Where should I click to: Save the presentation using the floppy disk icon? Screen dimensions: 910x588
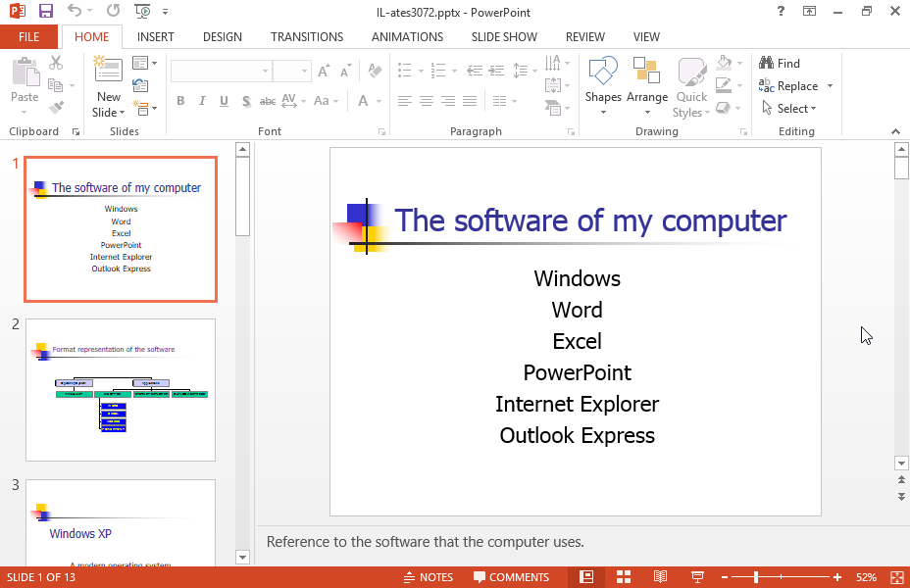45,11
